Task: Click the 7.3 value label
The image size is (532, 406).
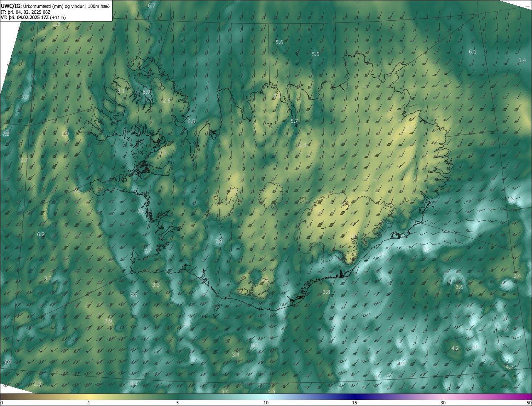Action: [x=6, y=134]
